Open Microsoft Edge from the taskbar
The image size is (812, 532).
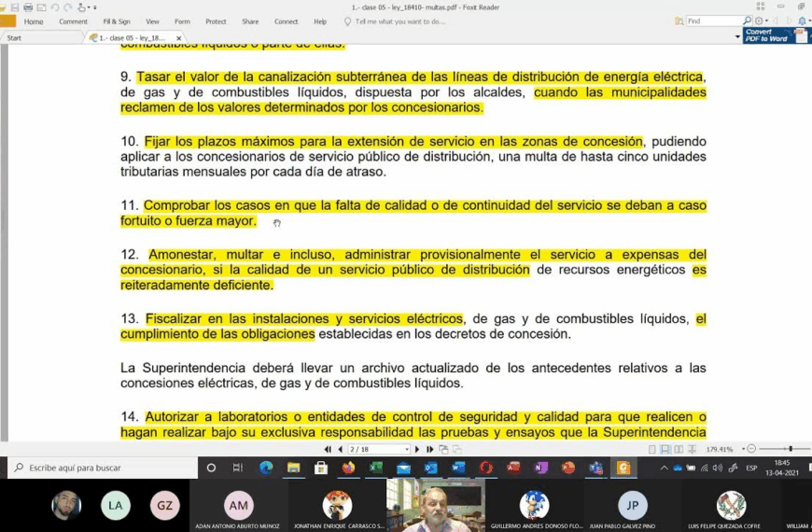pos(266,468)
